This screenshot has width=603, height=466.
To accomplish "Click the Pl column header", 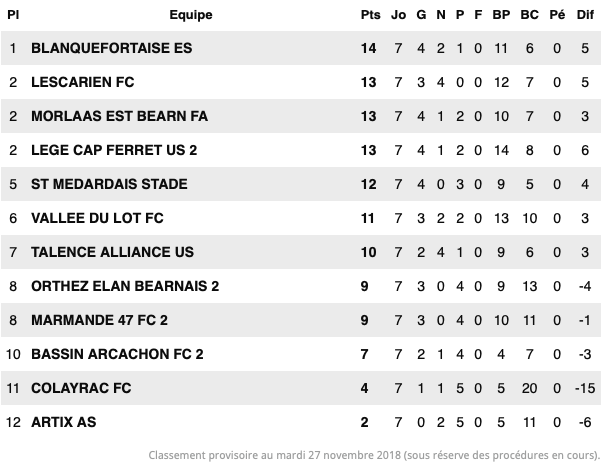I will (x=13, y=15).
